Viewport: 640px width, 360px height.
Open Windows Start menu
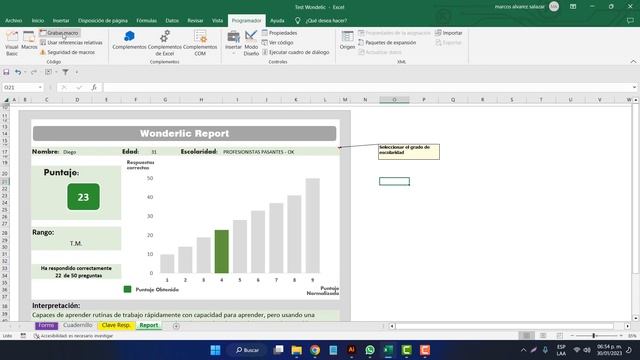click(215, 350)
